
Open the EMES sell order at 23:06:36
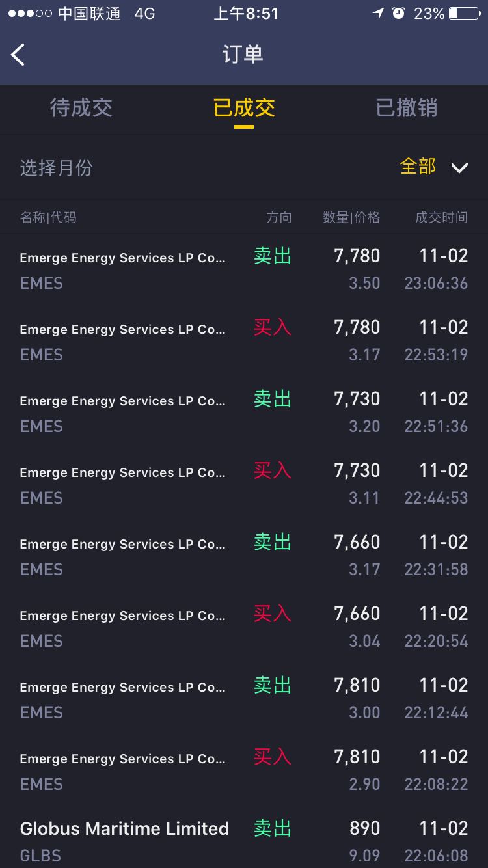244,269
